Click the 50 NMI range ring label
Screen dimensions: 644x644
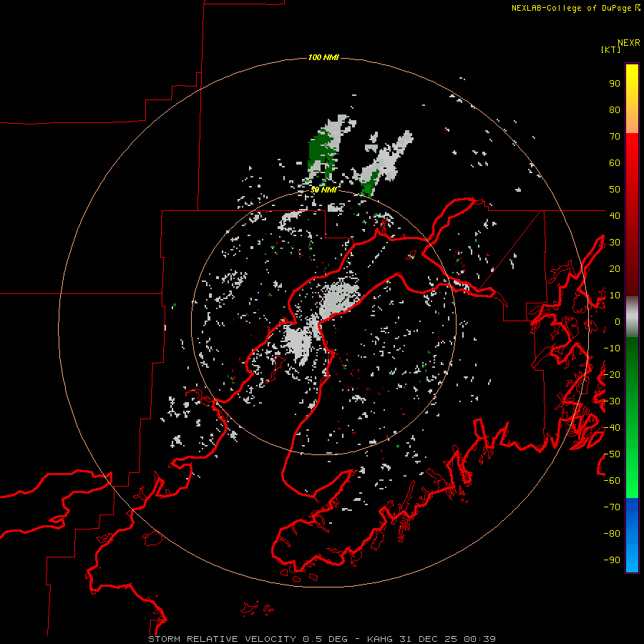[x=323, y=190]
